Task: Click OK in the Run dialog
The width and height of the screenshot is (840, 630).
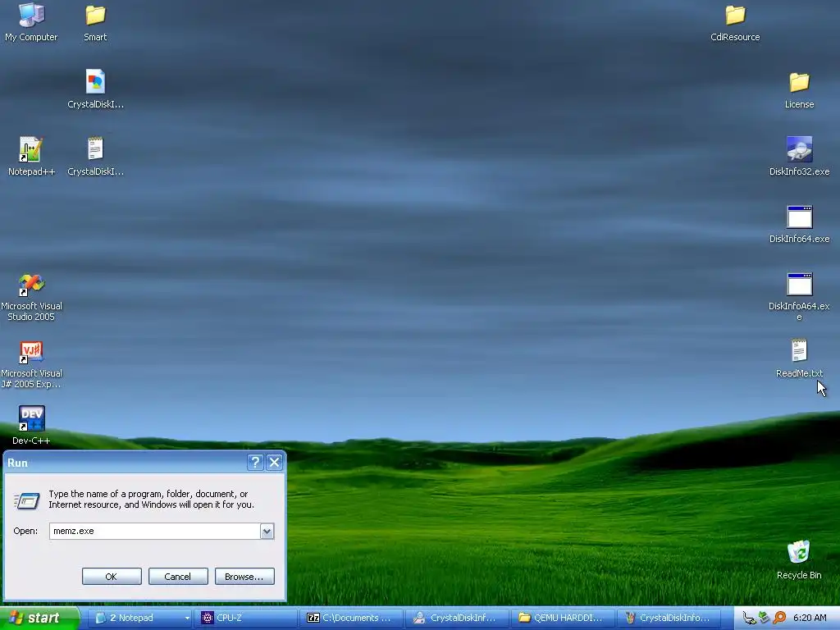Action: pos(112,577)
